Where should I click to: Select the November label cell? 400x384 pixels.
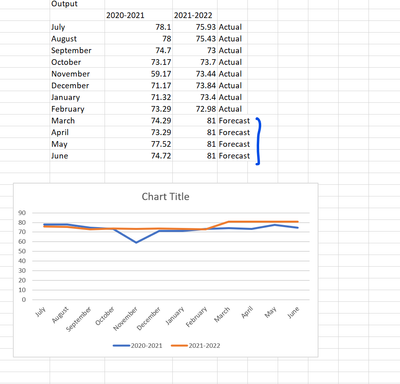coord(77,74)
